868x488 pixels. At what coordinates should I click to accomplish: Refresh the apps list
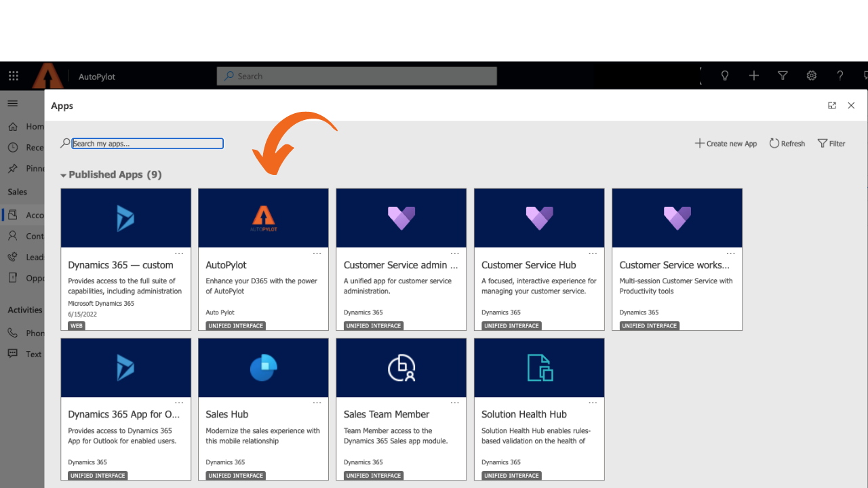tap(787, 144)
